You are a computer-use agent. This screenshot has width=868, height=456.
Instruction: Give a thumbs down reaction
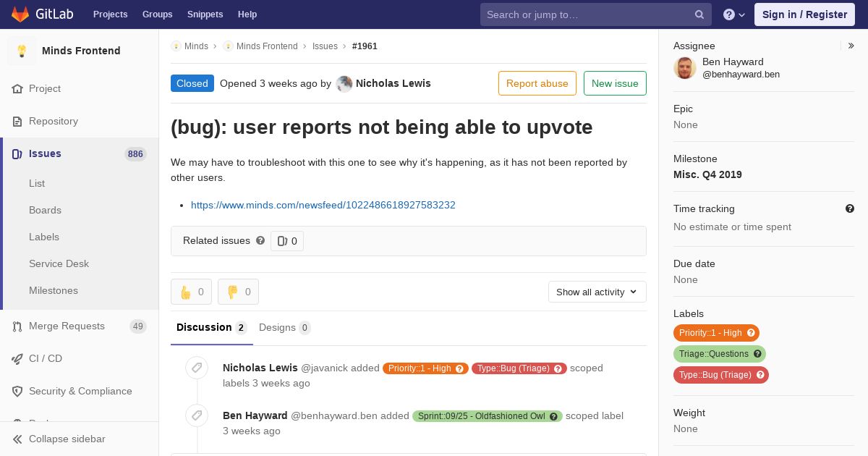coord(238,292)
